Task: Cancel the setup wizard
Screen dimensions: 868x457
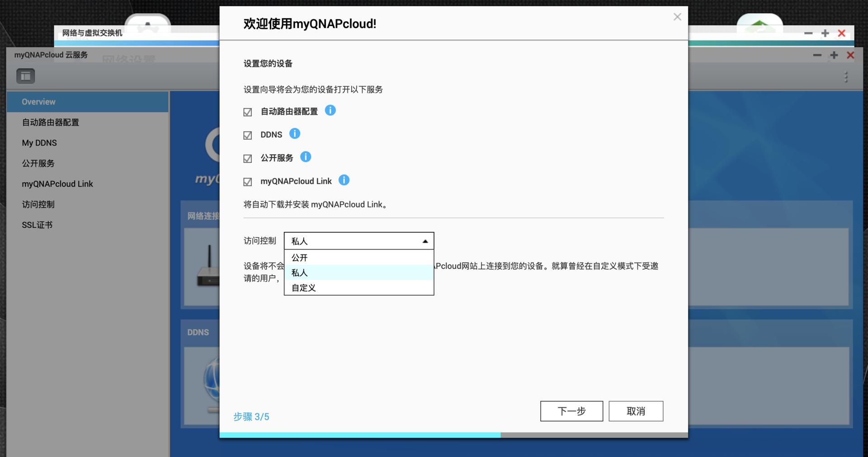Action: point(636,411)
